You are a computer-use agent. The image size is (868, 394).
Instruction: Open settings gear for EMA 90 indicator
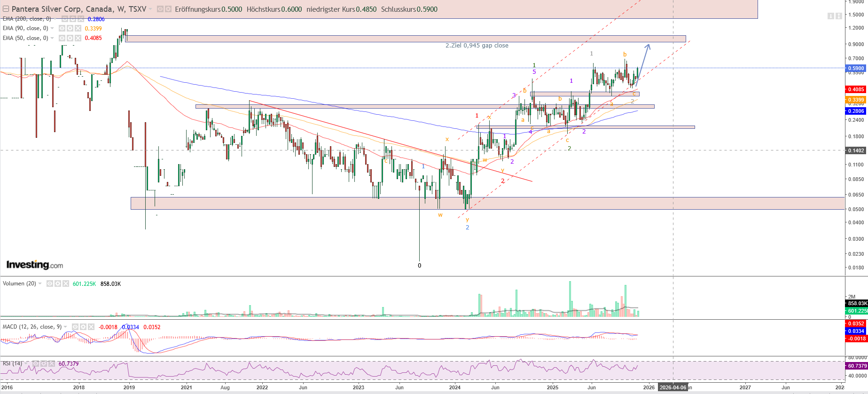tap(70, 28)
